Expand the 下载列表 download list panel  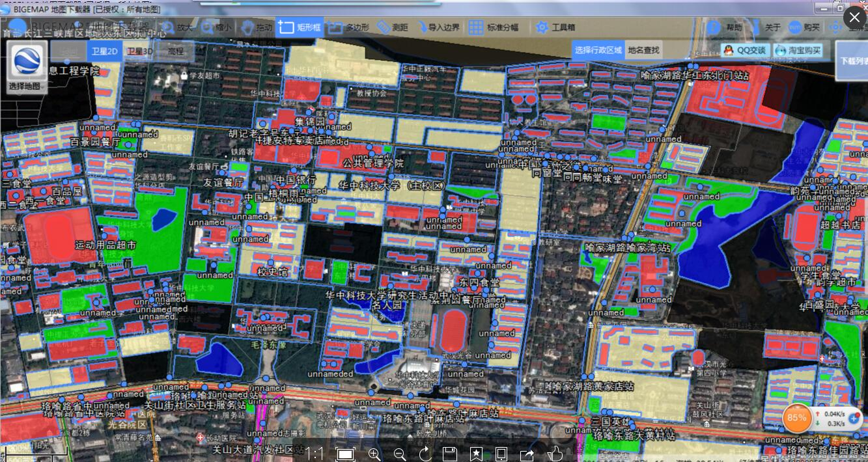(852, 61)
